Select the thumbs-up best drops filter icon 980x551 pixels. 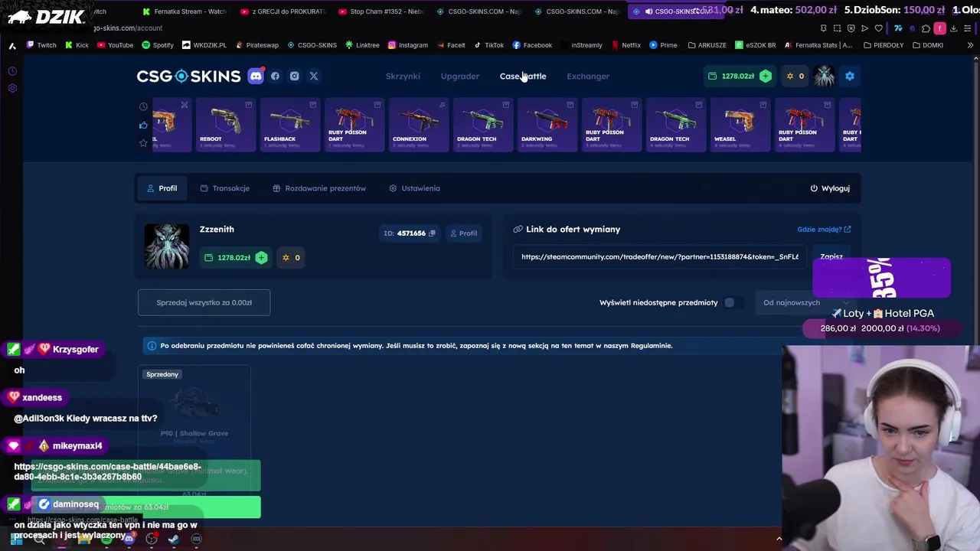click(x=143, y=125)
